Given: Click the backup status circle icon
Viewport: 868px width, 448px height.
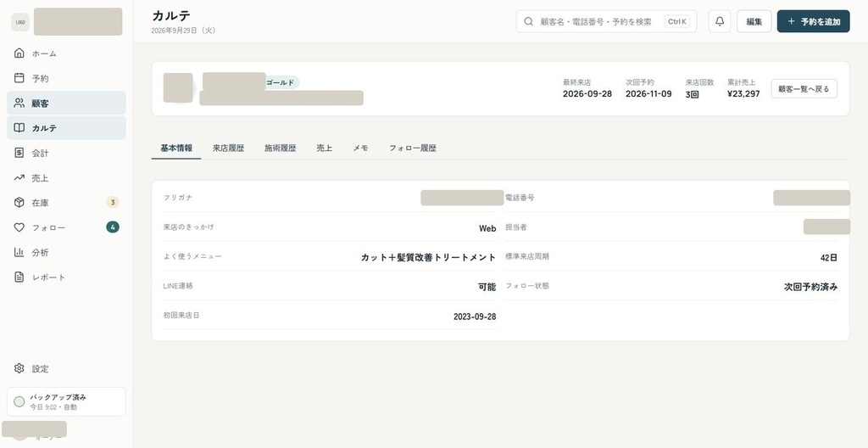Looking at the screenshot, I should (19, 402).
